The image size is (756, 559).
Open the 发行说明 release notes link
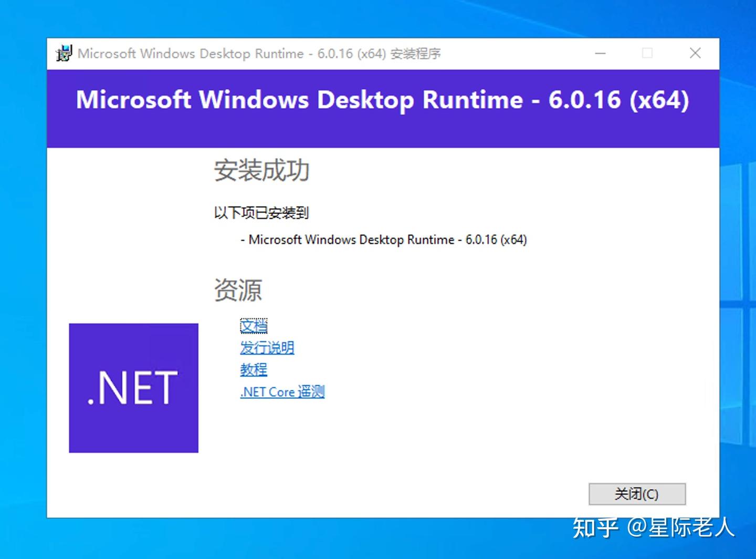[267, 348]
